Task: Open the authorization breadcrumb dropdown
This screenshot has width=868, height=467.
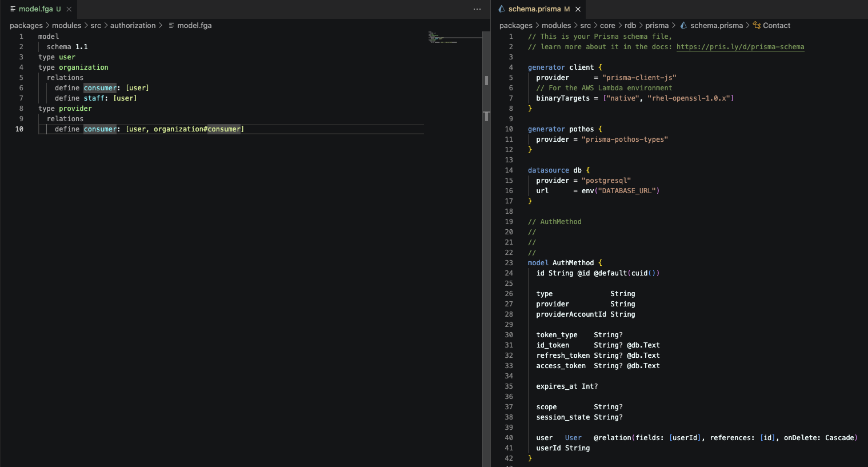Action: pyautogui.click(x=133, y=25)
